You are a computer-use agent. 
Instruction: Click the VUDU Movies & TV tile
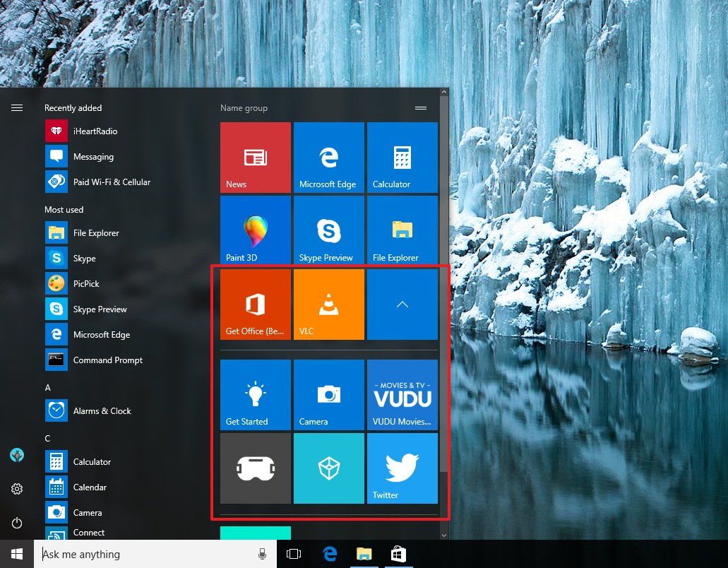coord(402,394)
